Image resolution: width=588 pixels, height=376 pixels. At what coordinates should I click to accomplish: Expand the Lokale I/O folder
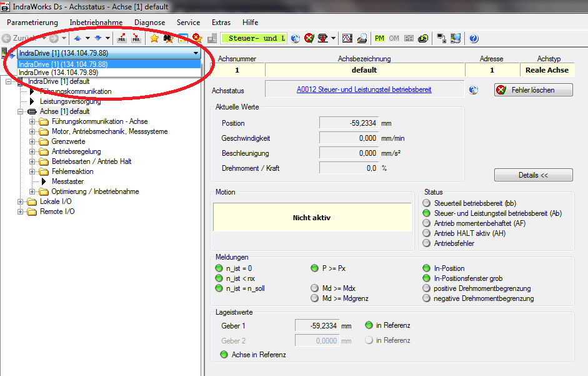[20, 201]
